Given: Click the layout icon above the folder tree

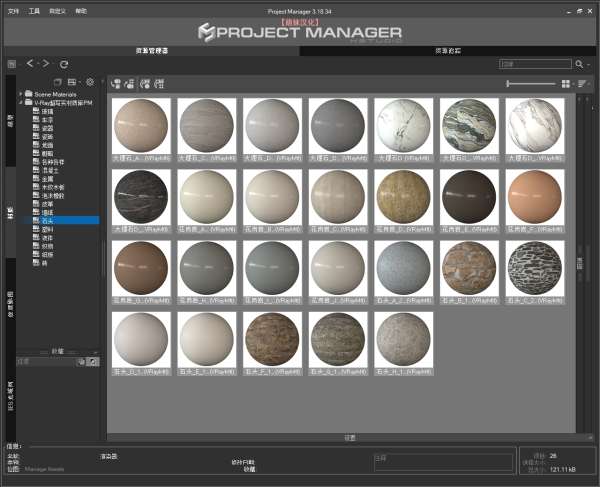Looking at the screenshot, I should point(72,82).
